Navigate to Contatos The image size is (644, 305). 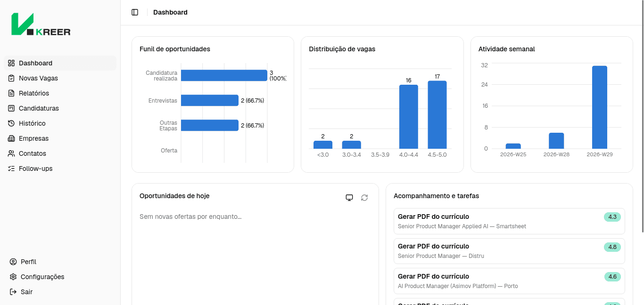pos(60,153)
